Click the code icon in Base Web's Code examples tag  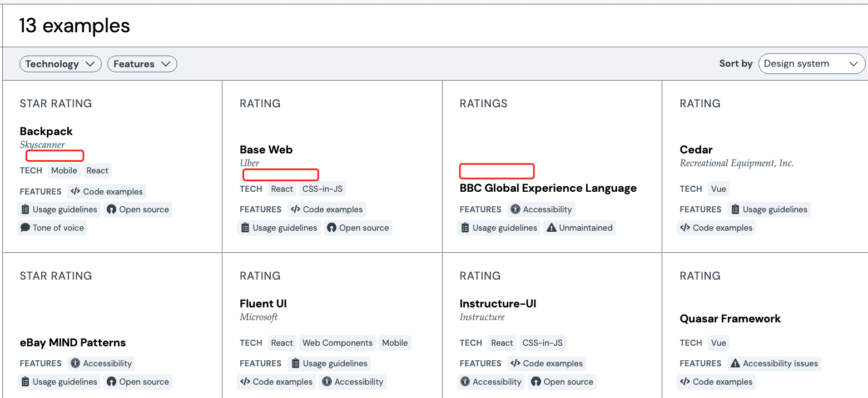(295, 210)
